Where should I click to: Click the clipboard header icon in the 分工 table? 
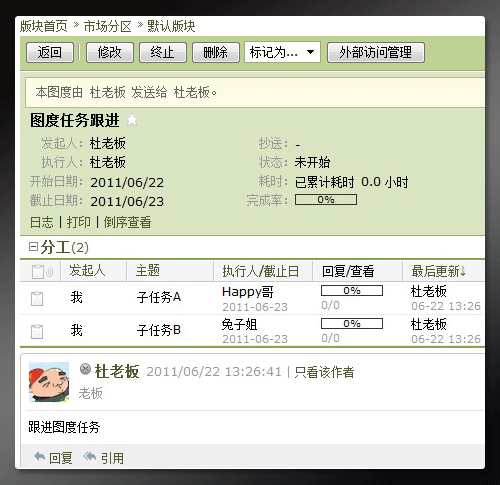pyautogui.click(x=38, y=271)
